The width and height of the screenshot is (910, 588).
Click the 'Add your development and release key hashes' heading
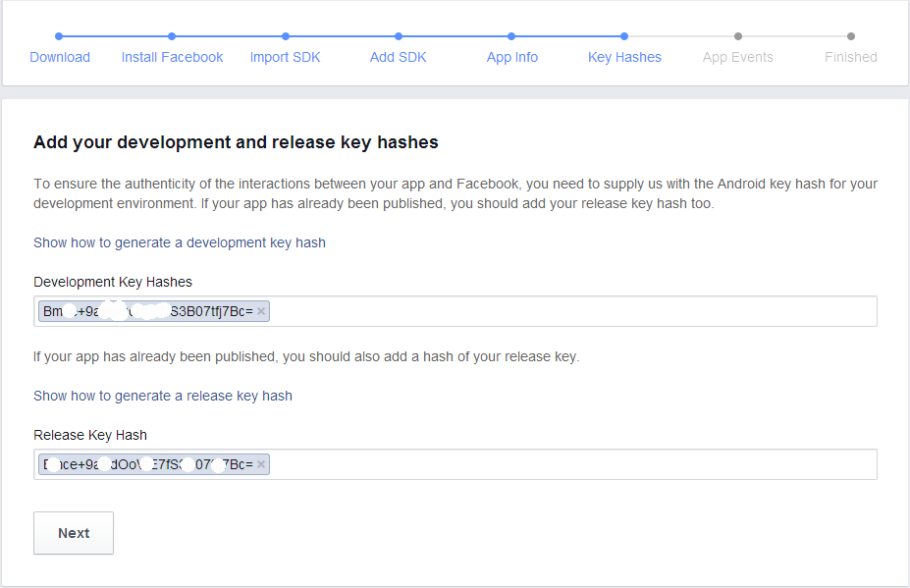236,142
